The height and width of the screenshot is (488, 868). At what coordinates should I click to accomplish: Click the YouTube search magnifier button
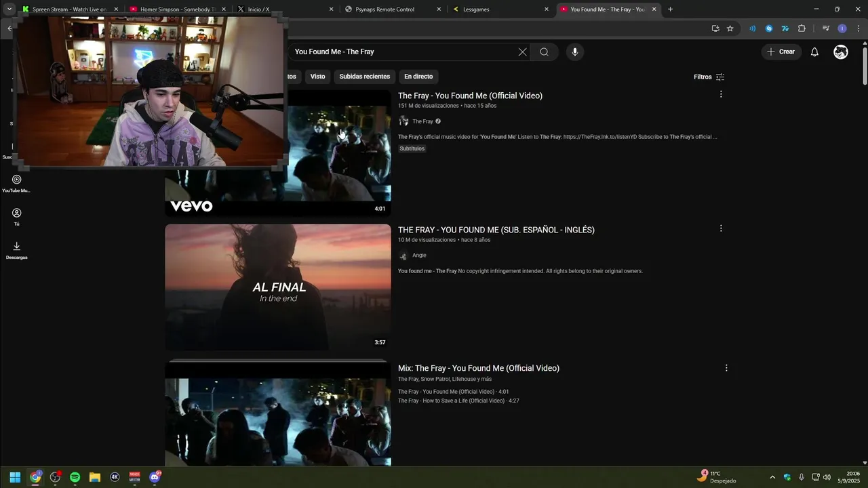(544, 52)
